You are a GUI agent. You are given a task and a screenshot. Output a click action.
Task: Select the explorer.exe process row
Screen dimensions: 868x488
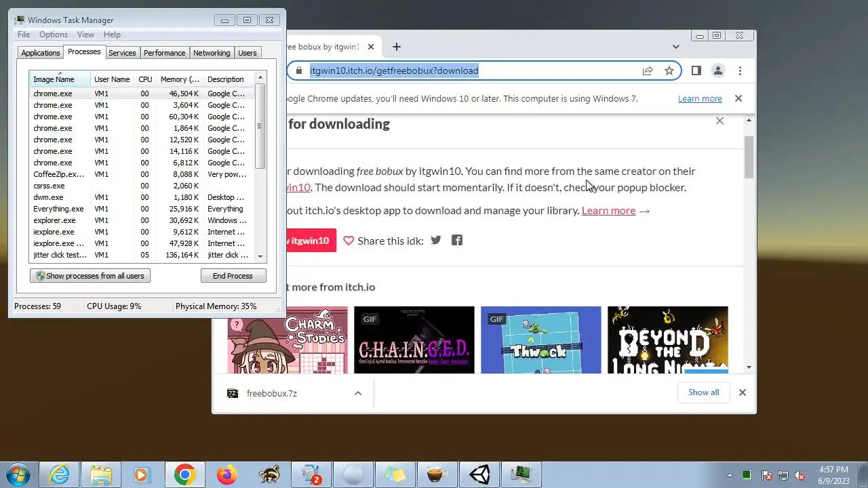[x=142, y=220]
